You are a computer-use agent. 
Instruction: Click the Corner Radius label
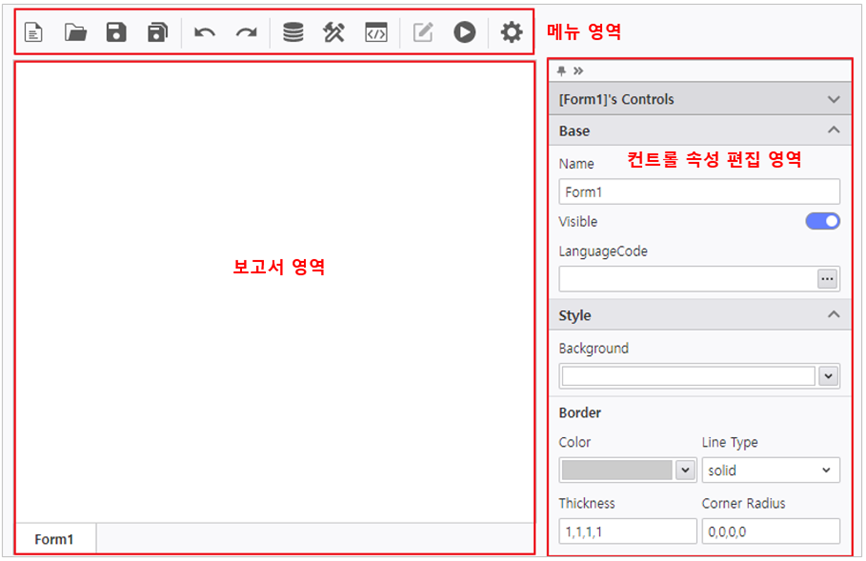click(x=743, y=503)
